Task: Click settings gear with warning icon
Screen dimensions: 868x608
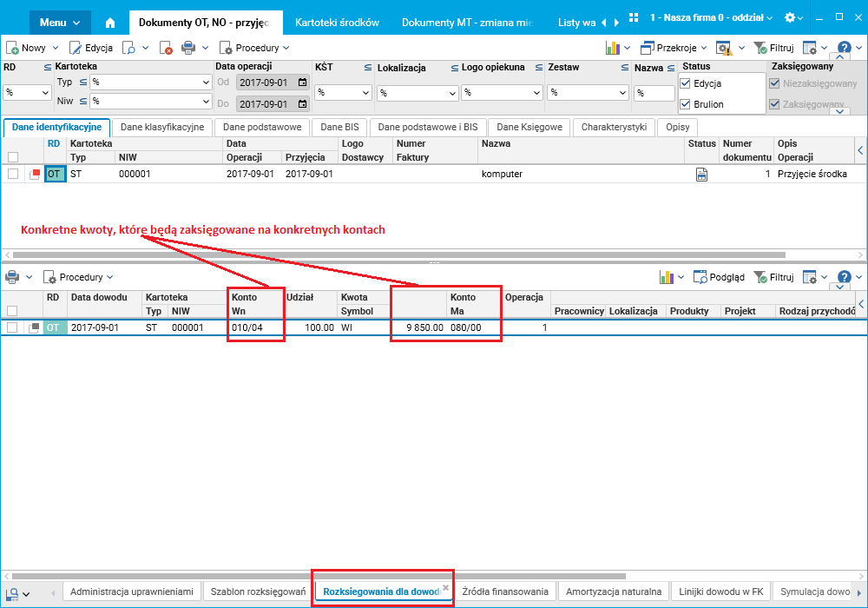Action: coord(724,48)
